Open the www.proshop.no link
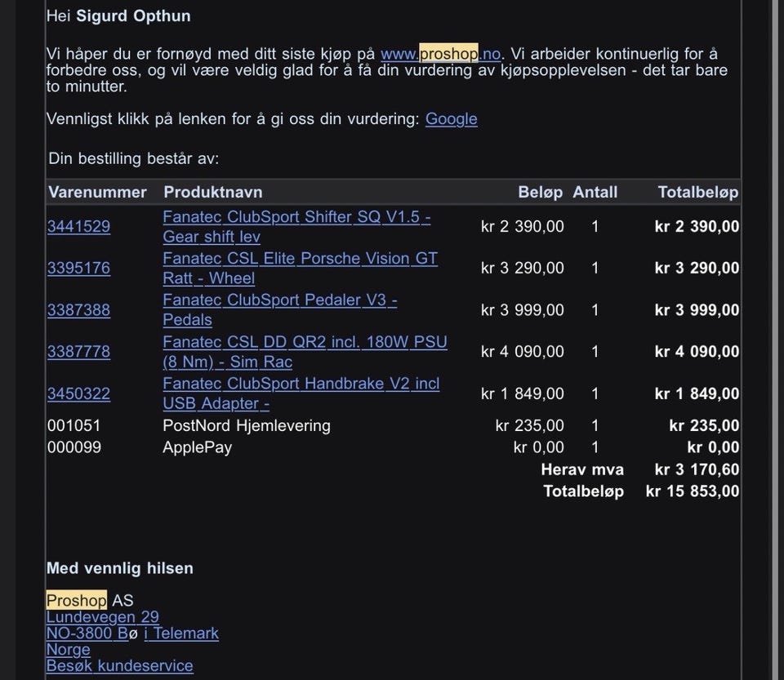The height and width of the screenshot is (680, 784). click(440, 53)
